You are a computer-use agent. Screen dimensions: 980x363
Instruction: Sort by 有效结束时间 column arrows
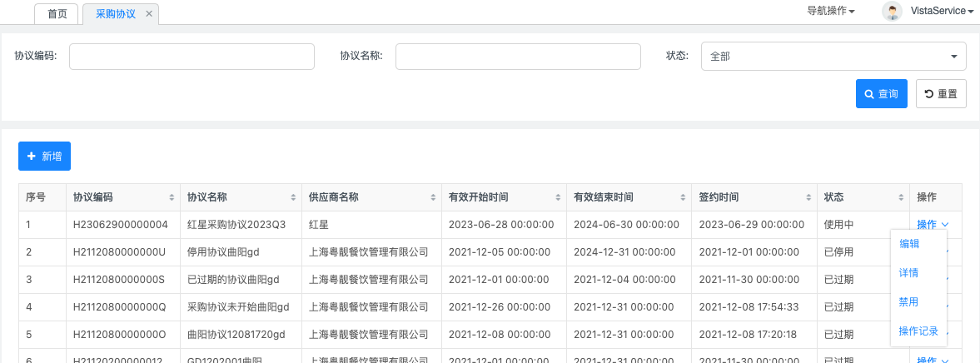tap(683, 197)
